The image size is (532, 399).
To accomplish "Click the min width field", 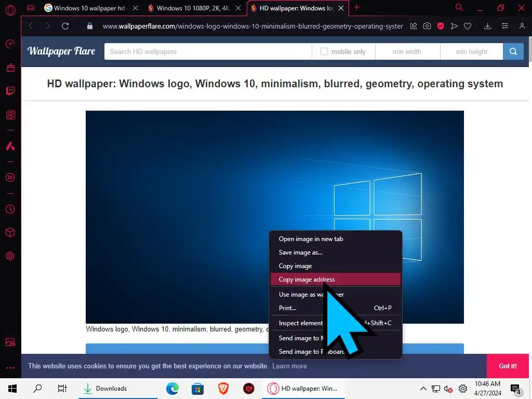I will point(407,51).
